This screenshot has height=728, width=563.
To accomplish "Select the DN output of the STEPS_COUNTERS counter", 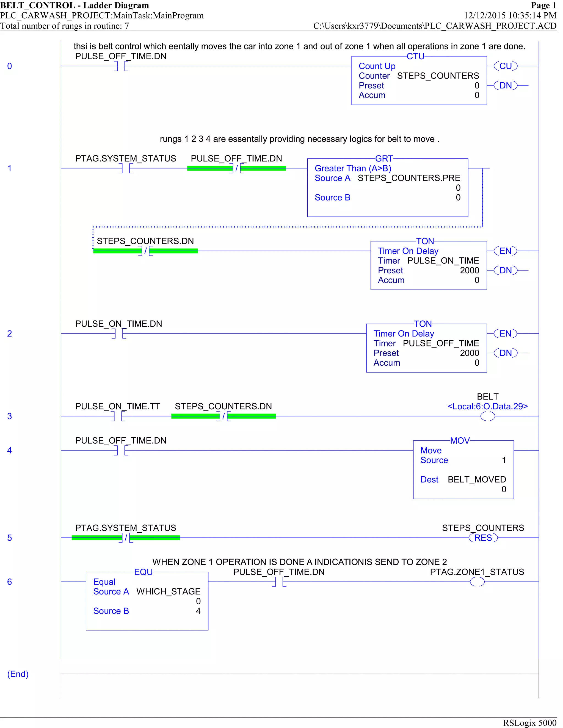I will click(x=506, y=85).
